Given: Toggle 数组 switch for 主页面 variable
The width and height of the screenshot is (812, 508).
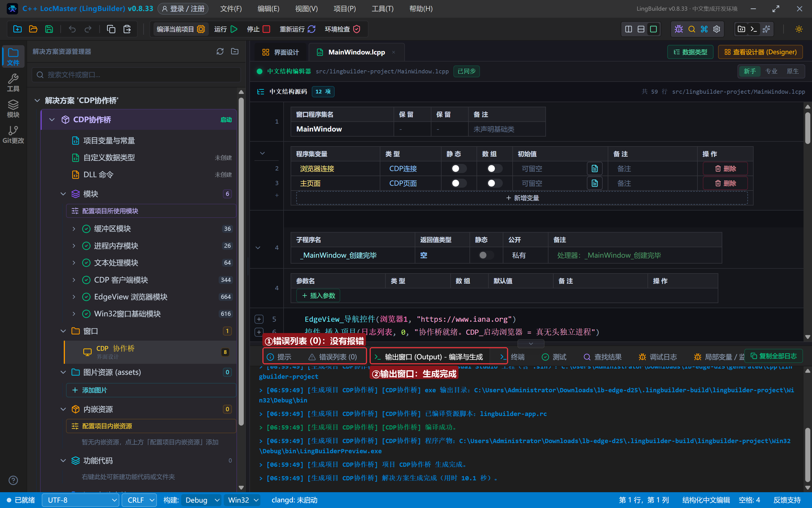Looking at the screenshot, I should [x=495, y=183].
